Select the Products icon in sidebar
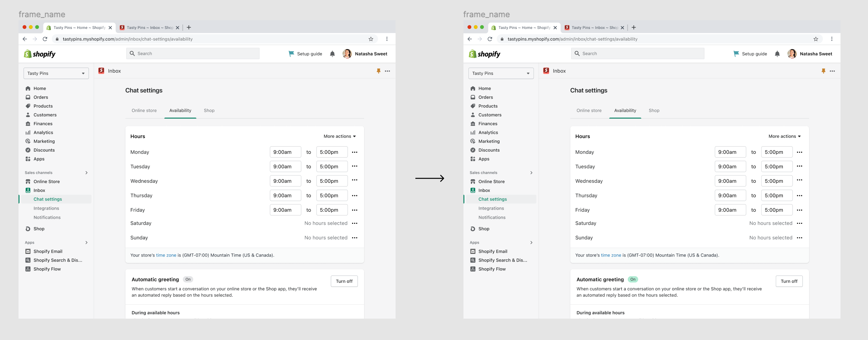Viewport: 868px width, 340px height. point(28,106)
